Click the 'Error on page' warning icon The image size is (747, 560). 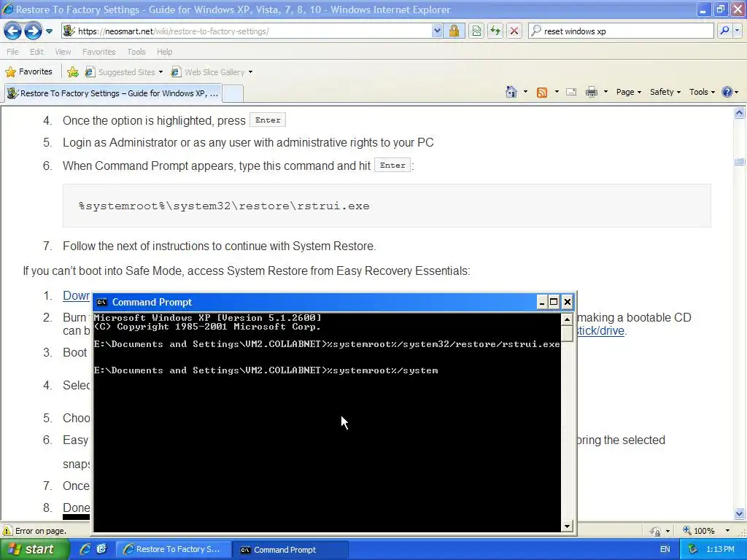(7, 531)
